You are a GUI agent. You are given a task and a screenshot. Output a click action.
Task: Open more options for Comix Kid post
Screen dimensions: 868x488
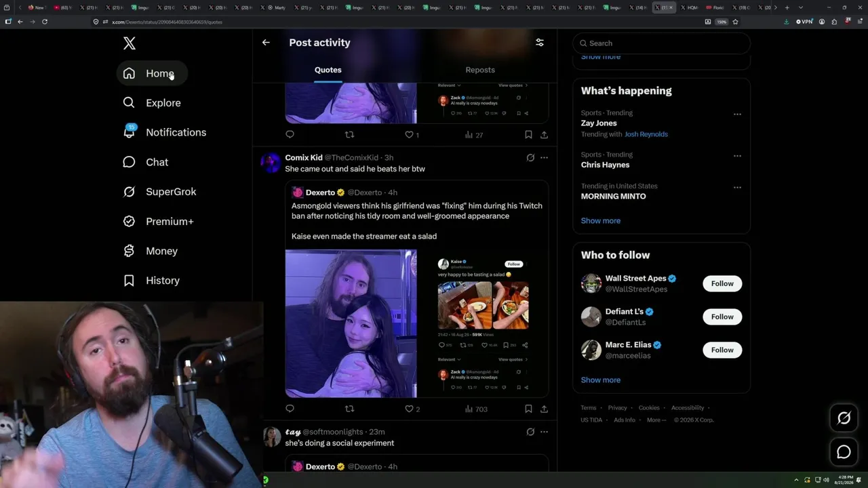pos(544,158)
